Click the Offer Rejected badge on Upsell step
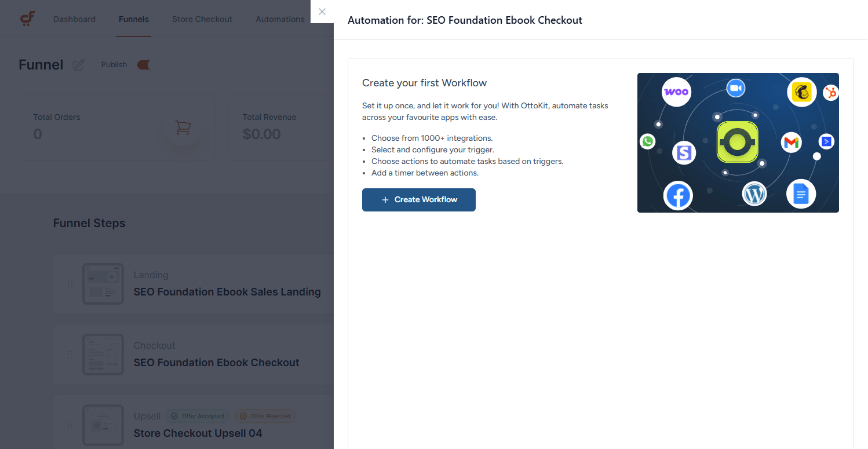Screen dimensions: 868x449 point(265,416)
